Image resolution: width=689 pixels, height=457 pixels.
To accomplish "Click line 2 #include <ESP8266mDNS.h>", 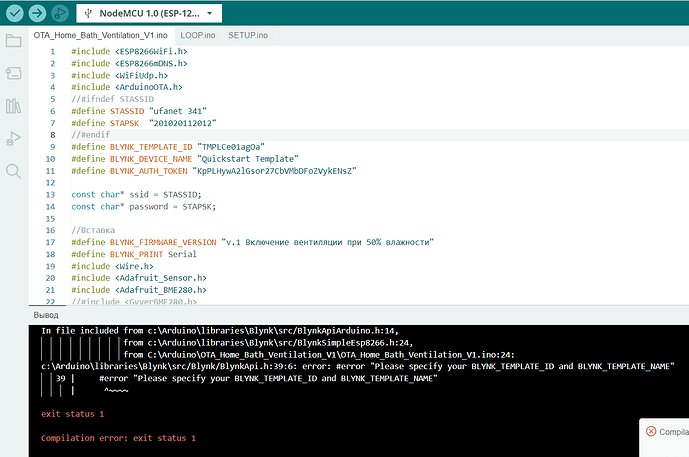I will 129,63.
